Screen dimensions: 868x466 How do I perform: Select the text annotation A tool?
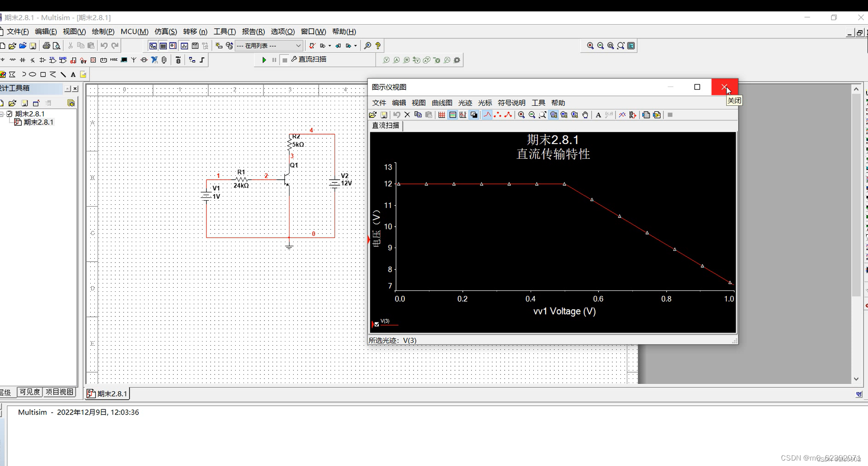coord(73,74)
